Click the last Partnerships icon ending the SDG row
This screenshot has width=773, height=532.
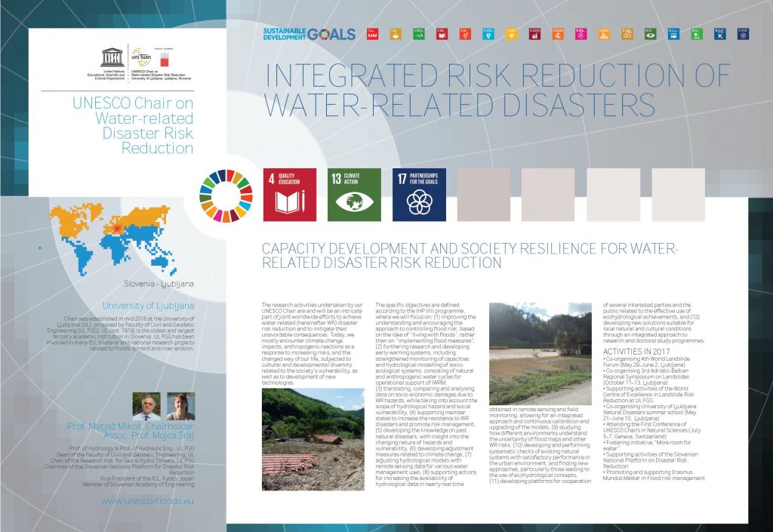[744, 33]
